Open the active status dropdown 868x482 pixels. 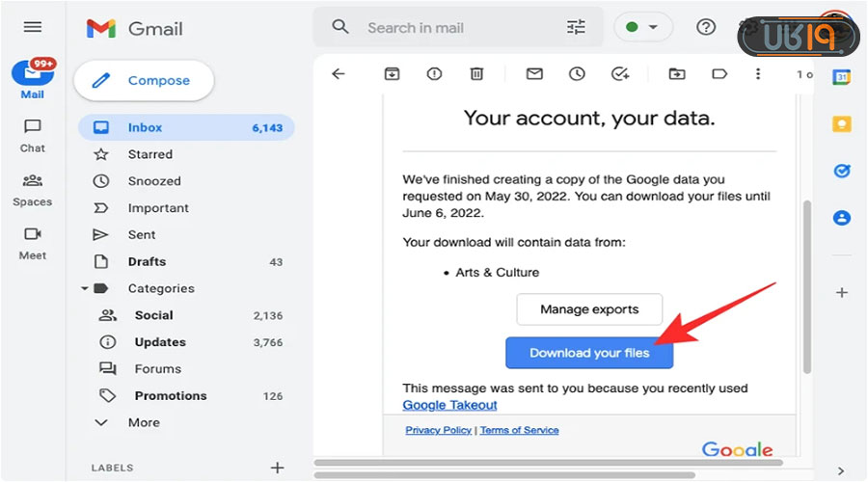tap(642, 27)
